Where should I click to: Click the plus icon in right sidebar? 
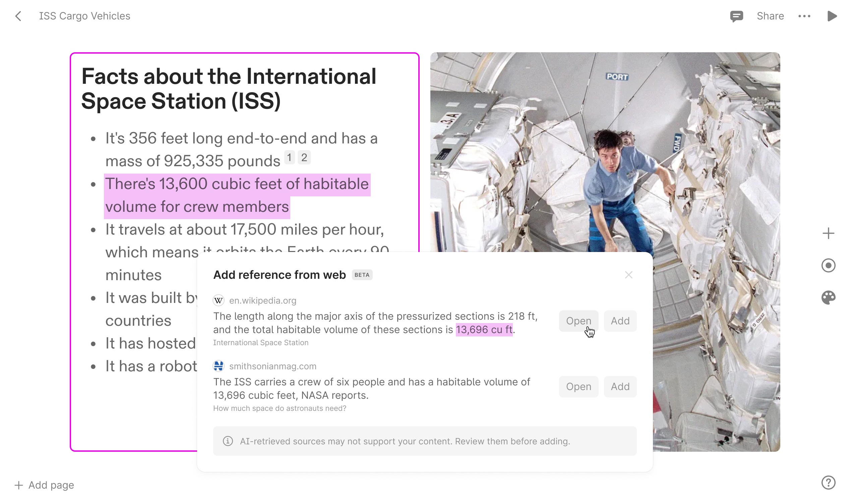828,233
